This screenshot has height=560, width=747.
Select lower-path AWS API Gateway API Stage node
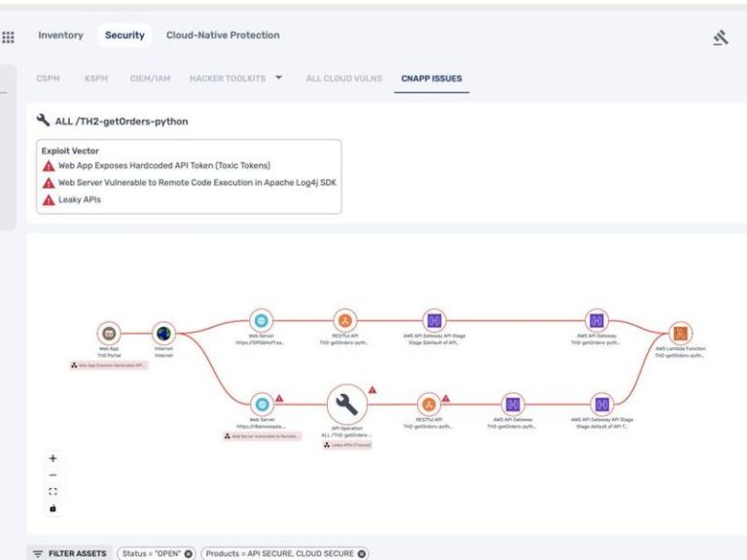pyautogui.click(x=602, y=404)
